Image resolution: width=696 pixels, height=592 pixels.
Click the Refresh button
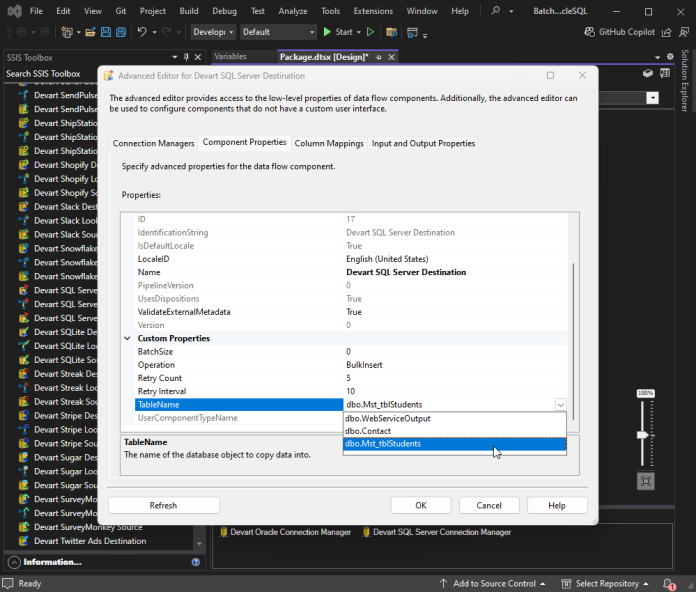tap(163, 505)
